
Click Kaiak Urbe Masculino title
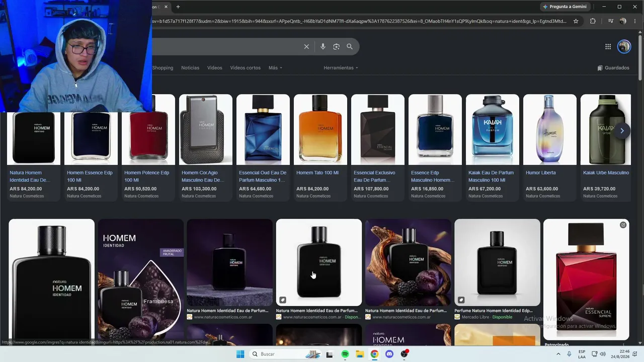coord(606,172)
